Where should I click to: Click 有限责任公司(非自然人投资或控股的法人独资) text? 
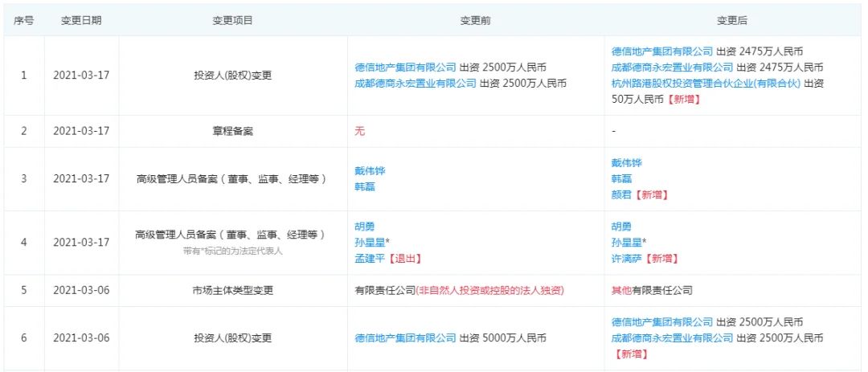pyautogui.click(x=459, y=291)
